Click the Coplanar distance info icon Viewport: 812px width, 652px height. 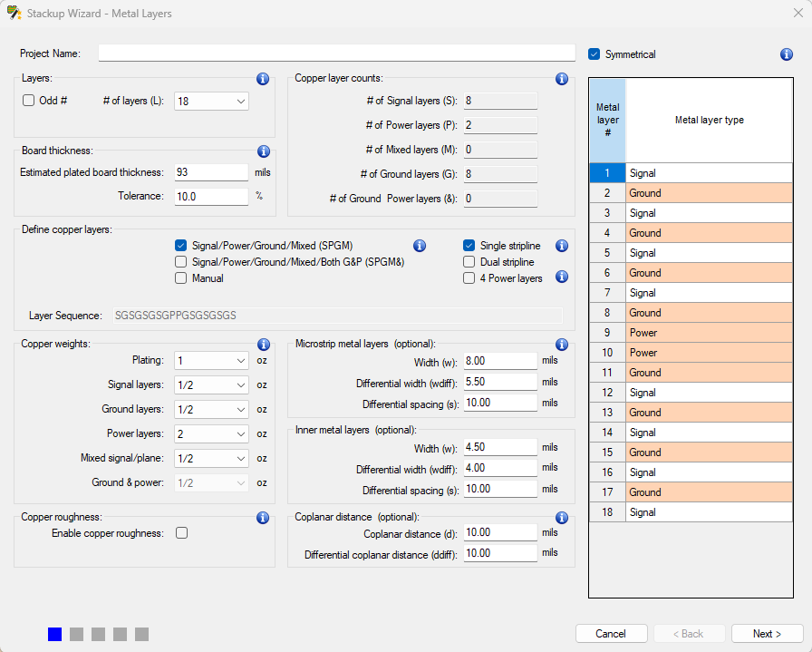pyautogui.click(x=561, y=517)
